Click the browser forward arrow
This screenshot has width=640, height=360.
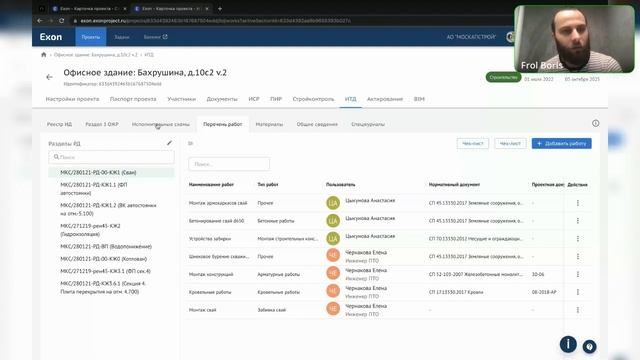51,20
